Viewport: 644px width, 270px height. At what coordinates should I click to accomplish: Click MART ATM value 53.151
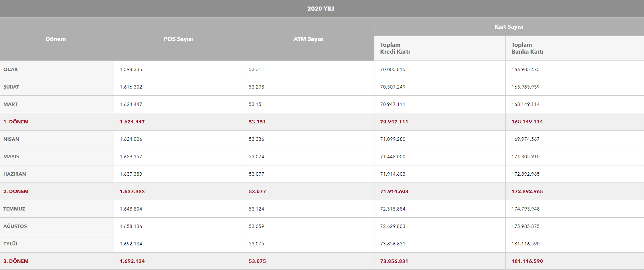(x=256, y=104)
